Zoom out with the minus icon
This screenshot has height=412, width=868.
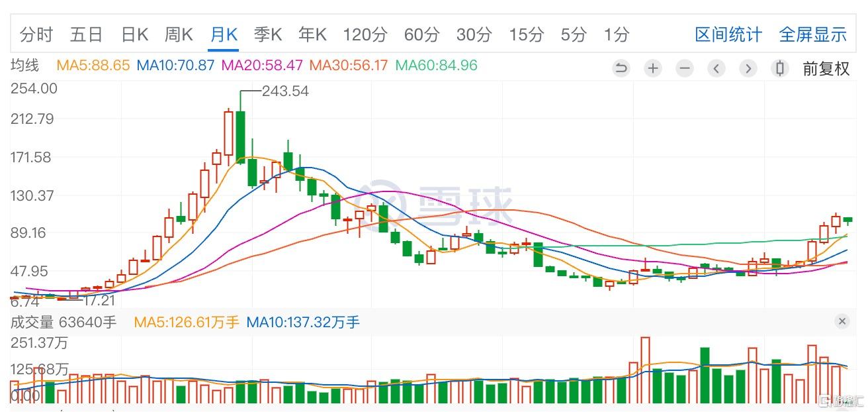coord(685,68)
